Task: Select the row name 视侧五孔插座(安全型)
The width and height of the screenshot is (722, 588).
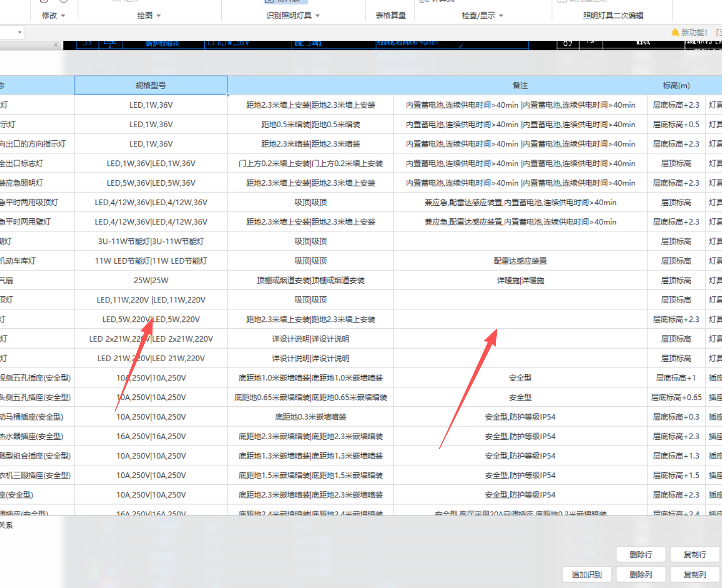Action: 37,378
